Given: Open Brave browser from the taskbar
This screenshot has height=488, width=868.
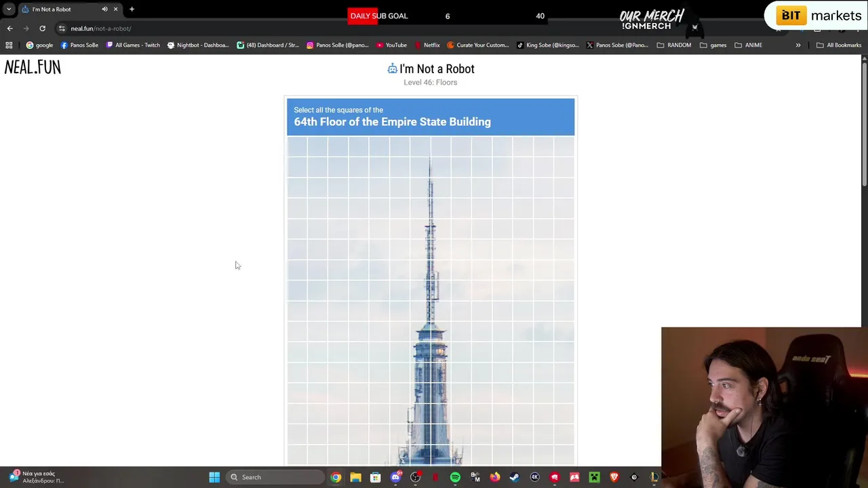Looking at the screenshot, I should point(614,477).
